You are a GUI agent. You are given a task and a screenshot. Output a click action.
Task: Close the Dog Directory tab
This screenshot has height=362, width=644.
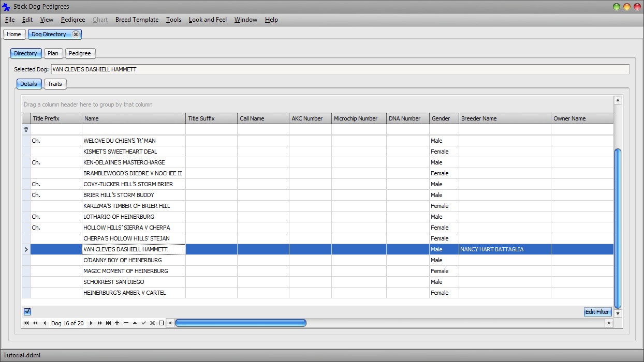click(76, 34)
